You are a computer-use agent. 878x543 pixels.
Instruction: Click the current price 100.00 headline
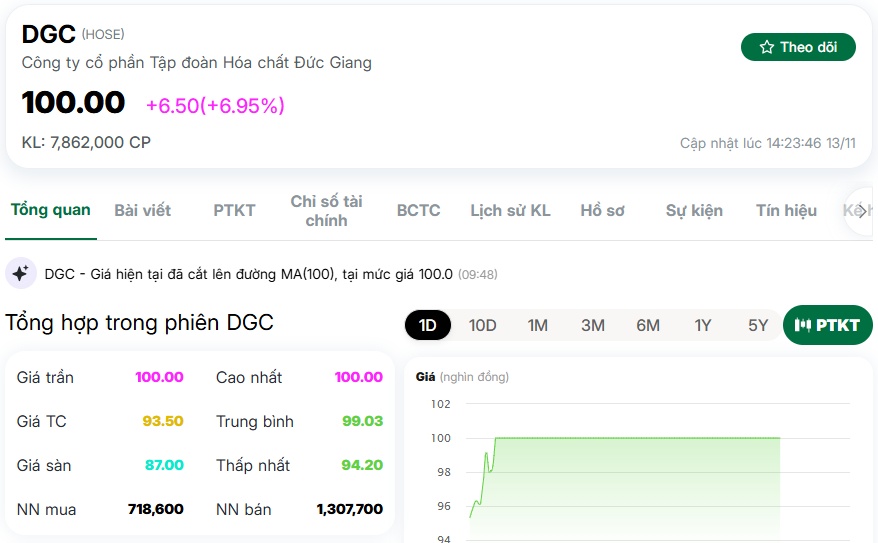(x=73, y=102)
